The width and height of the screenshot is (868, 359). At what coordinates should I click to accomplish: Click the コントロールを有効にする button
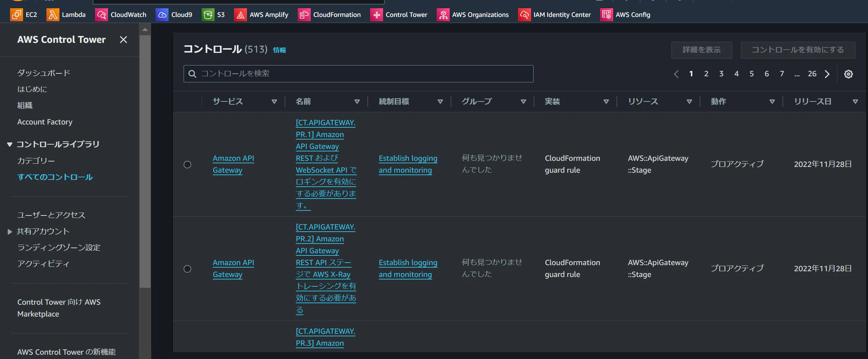coord(798,50)
